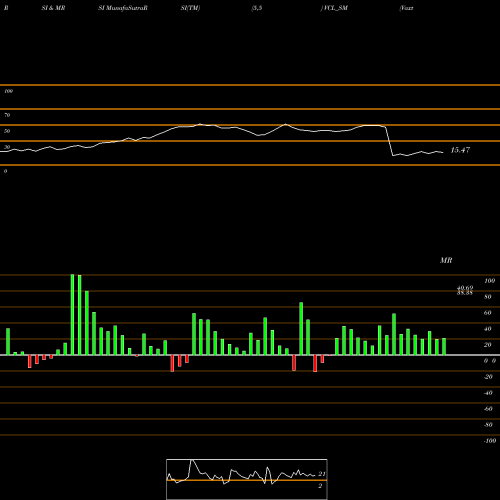Click the 'SI & MR' header text

point(53,8)
